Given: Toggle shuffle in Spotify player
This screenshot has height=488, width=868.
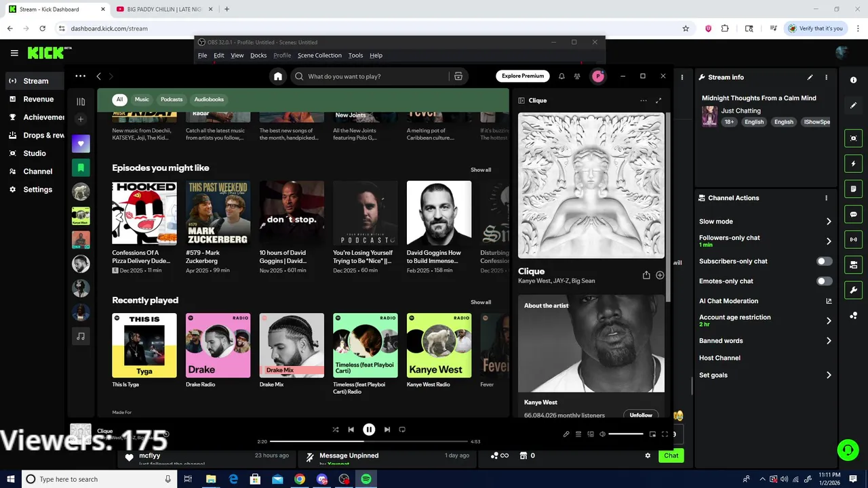Looking at the screenshot, I should tap(336, 430).
